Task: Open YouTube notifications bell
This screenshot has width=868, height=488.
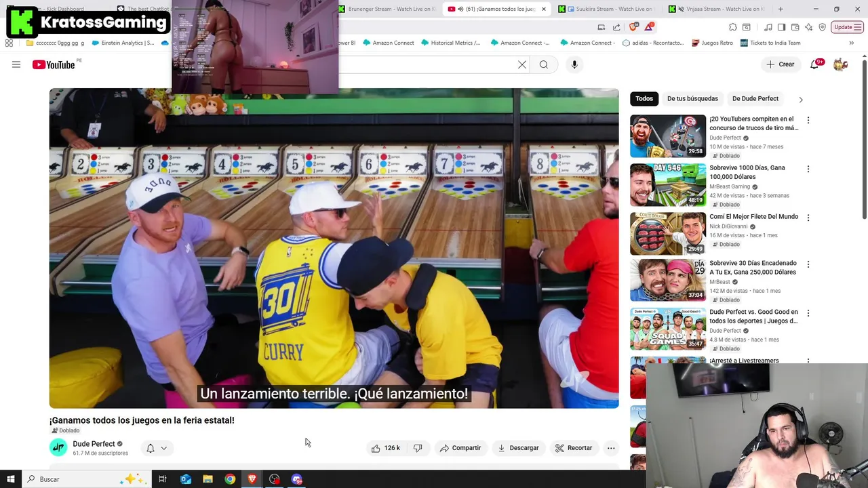Action: point(814,64)
